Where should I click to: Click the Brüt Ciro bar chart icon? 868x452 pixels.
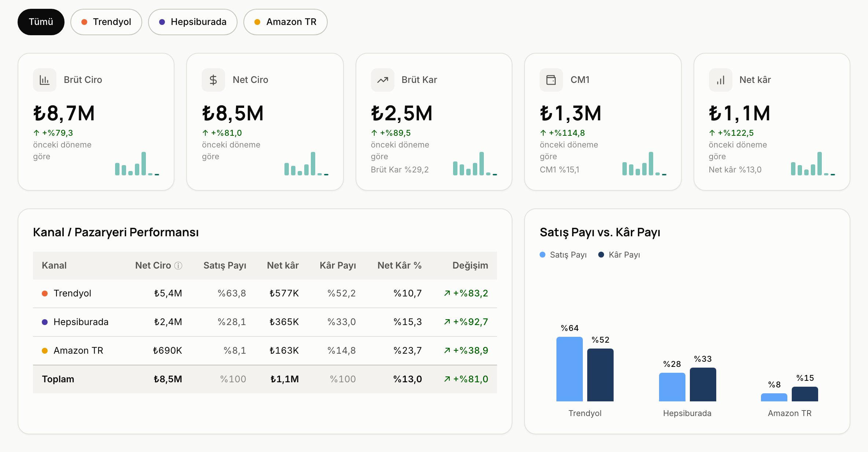[x=44, y=80]
